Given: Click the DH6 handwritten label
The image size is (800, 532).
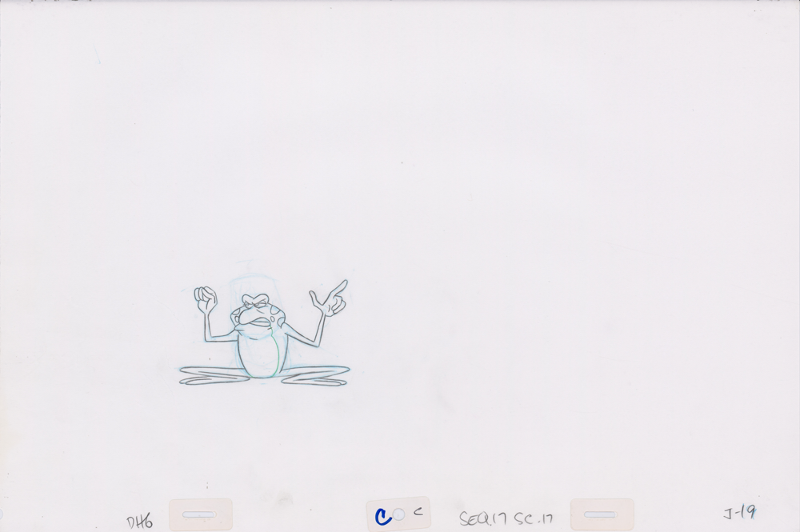Looking at the screenshot, I should tap(139, 522).
